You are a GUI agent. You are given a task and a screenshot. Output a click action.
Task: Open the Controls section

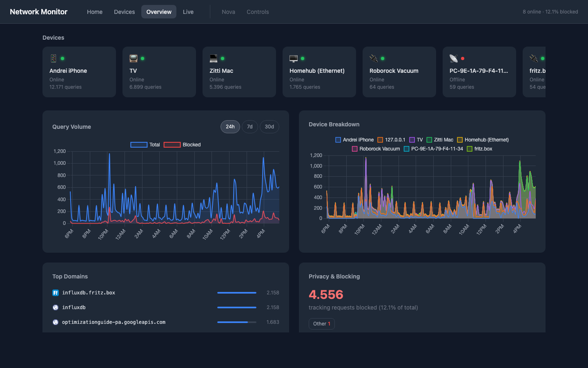tap(258, 12)
